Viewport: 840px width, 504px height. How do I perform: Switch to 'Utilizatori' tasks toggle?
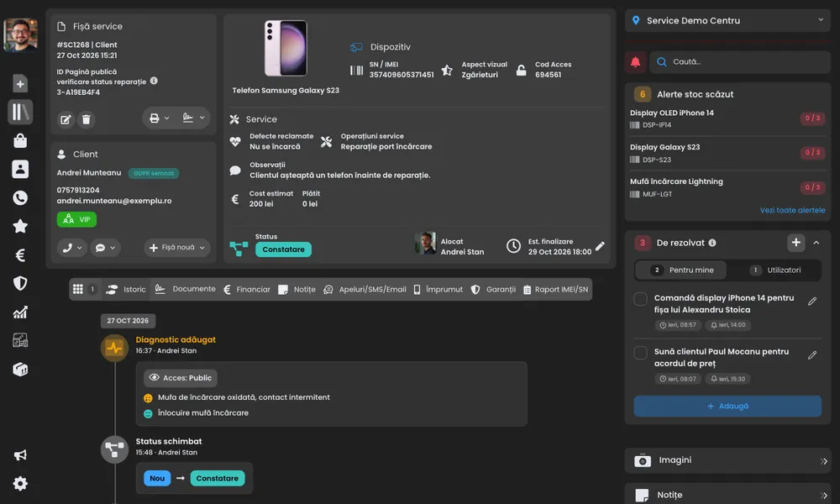click(x=774, y=270)
